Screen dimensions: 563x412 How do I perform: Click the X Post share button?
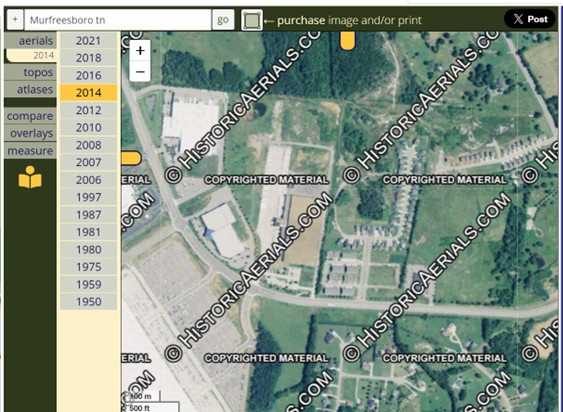click(x=530, y=19)
